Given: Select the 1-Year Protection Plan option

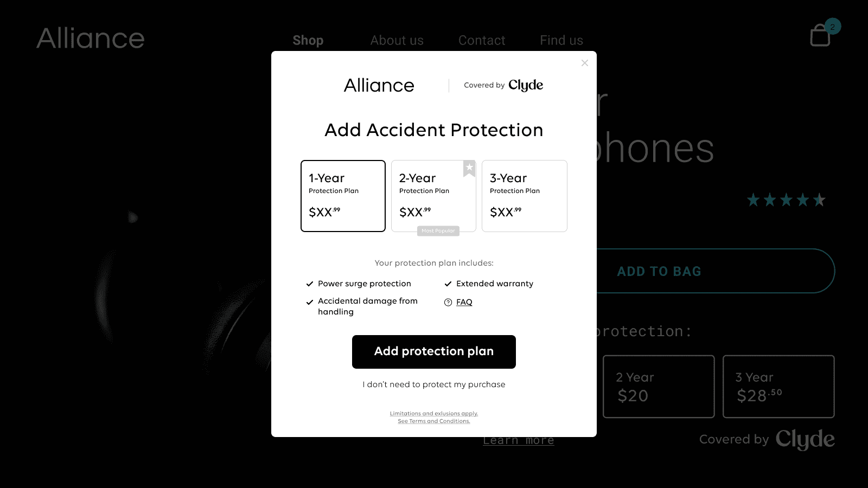Looking at the screenshot, I should pos(342,196).
